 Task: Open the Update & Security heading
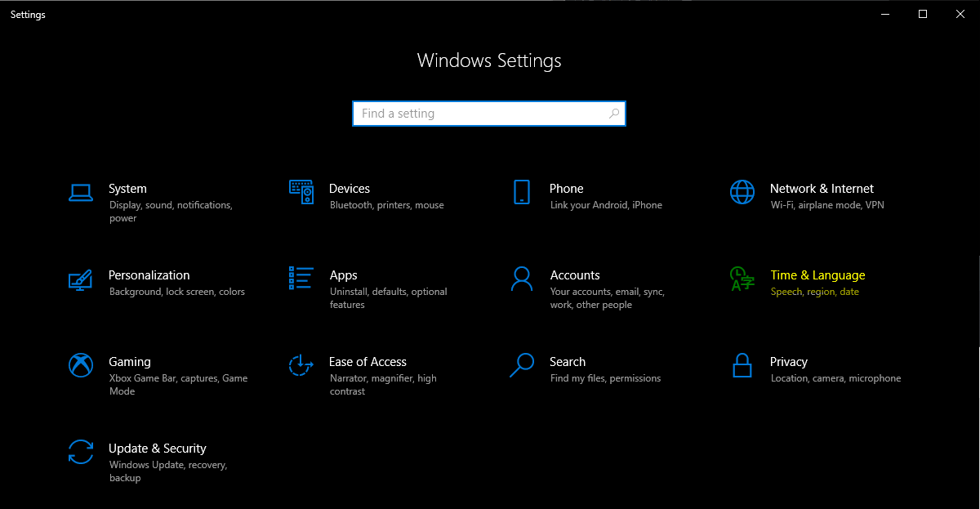[158, 449]
